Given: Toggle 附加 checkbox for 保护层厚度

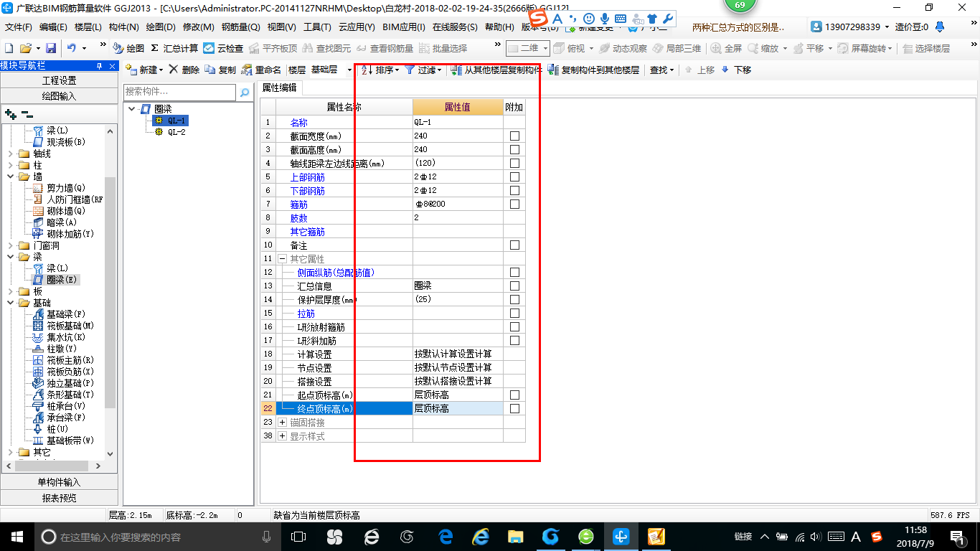Looking at the screenshot, I should tap(514, 300).
